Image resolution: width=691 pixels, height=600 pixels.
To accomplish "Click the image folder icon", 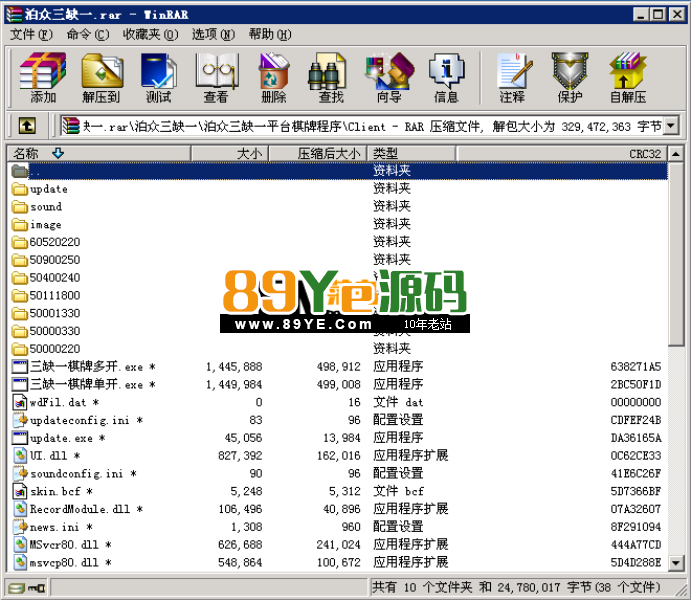I will 20,225.
